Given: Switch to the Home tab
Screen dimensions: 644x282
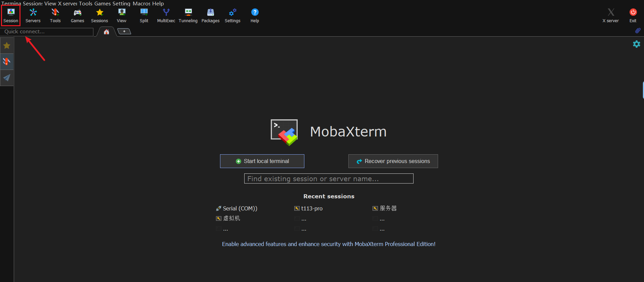Looking at the screenshot, I should pyautogui.click(x=106, y=32).
